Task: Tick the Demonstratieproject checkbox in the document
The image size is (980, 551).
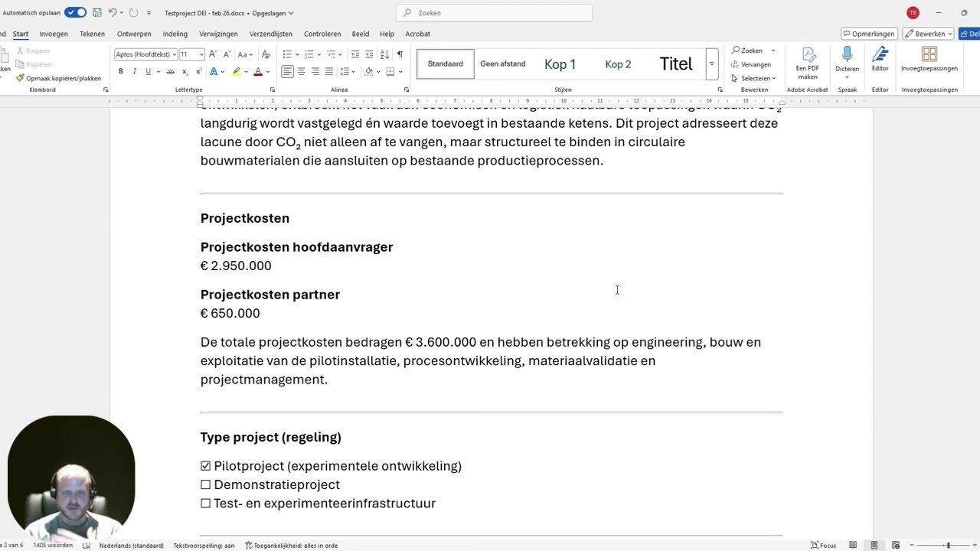Action: point(205,484)
